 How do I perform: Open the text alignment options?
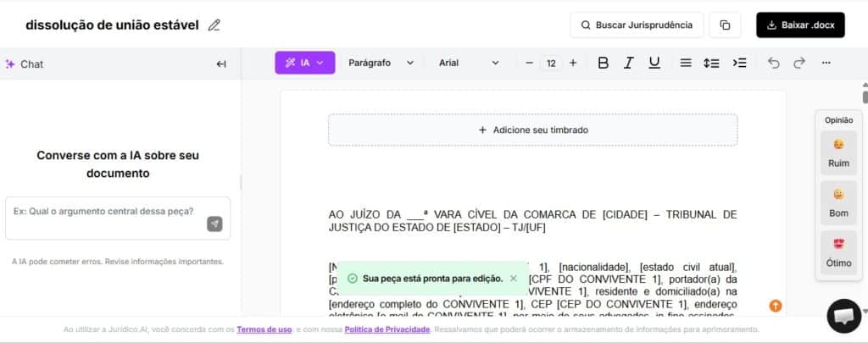tap(686, 63)
